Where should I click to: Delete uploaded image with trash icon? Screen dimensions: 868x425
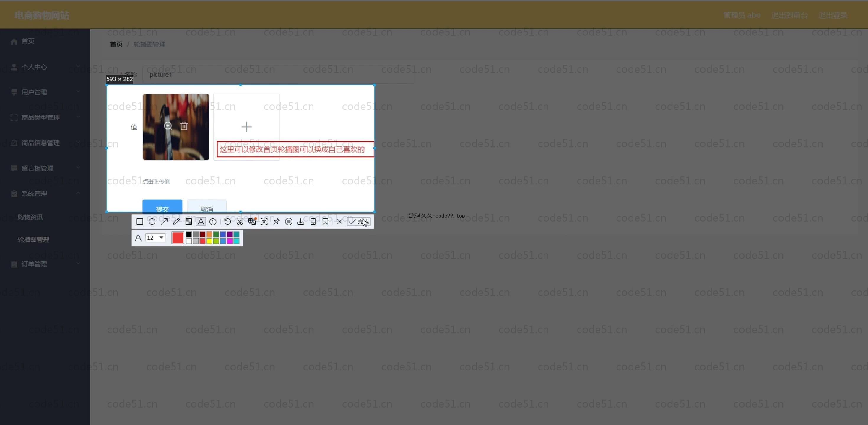click(x=184, y=126)
